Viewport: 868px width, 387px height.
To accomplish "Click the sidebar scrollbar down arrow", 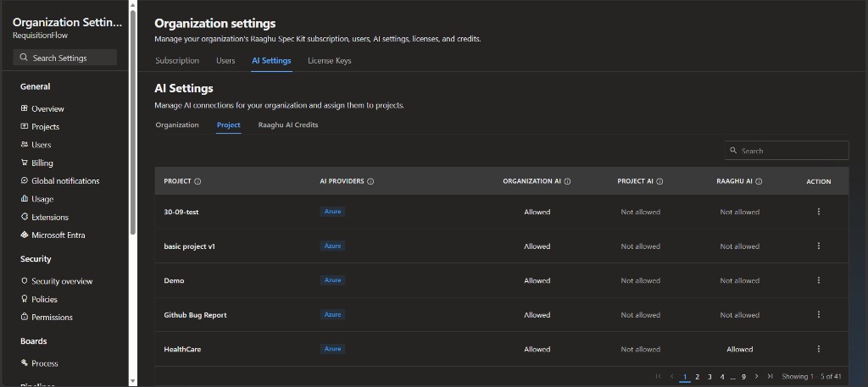I will (x=133, y=381).
